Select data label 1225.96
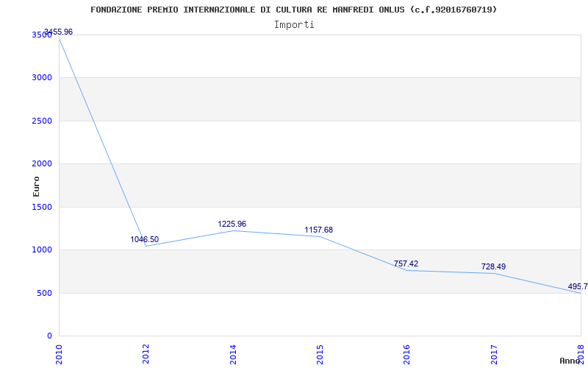Viewport: 588px width, 368px height. click(x=232, y=224)
